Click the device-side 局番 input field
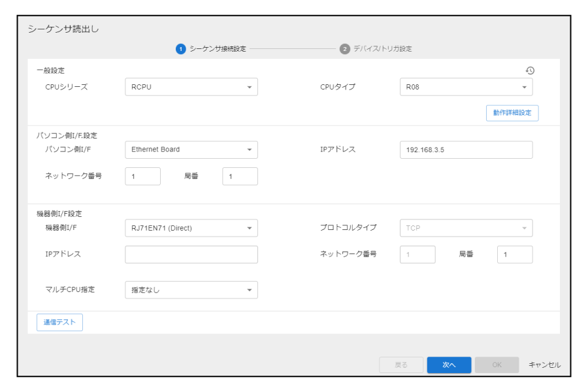The image size is (588, 392). [514, 254]
